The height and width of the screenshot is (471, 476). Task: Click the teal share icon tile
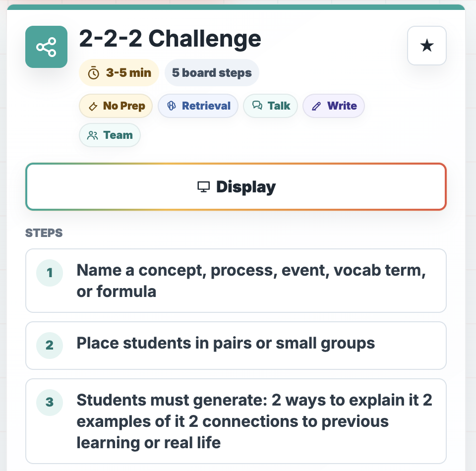pyautogui.click(x=46, y=47)
